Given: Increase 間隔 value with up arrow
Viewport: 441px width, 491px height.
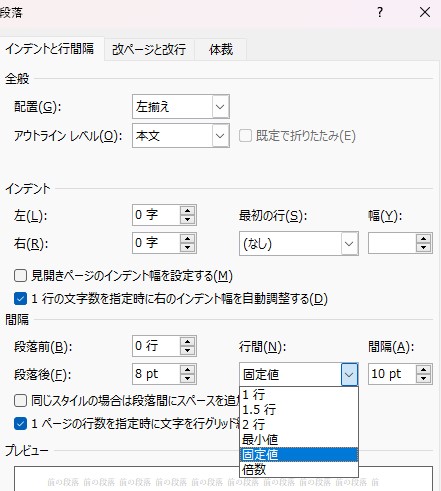Looking at the screenshot, I should click(x=423, y=370).
